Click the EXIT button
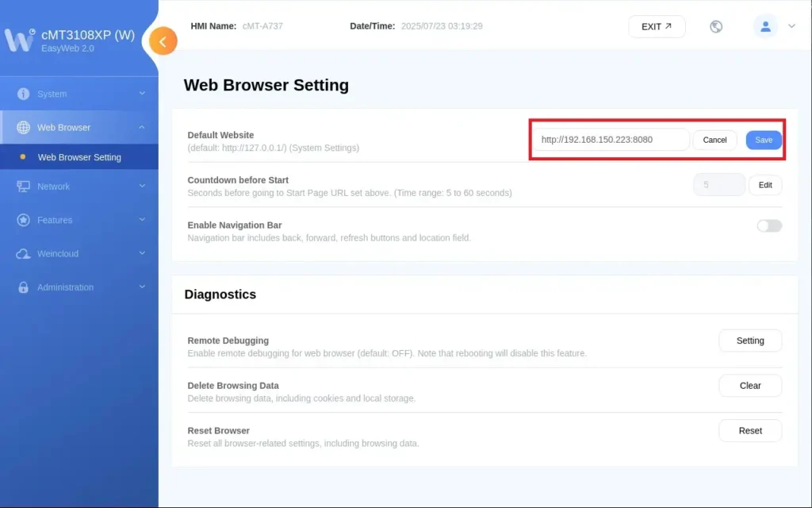Viewport: 812px width, 508px height. point(657,26)
